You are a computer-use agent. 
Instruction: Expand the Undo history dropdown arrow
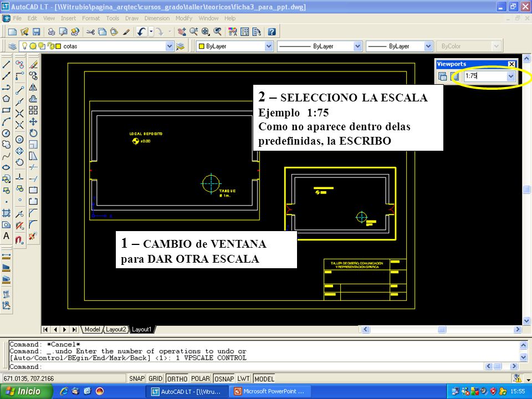pyautogui.click(x=151, y=32)
